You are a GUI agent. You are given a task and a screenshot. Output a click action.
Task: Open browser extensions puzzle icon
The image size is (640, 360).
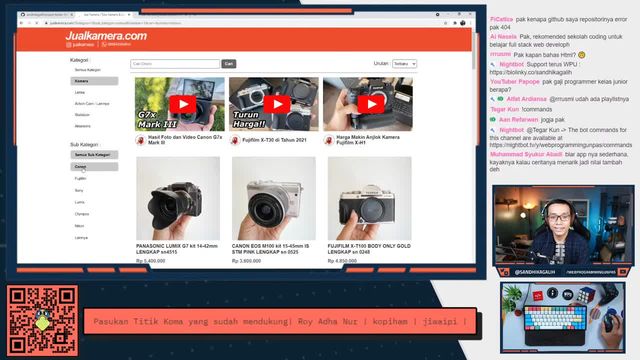455,23
